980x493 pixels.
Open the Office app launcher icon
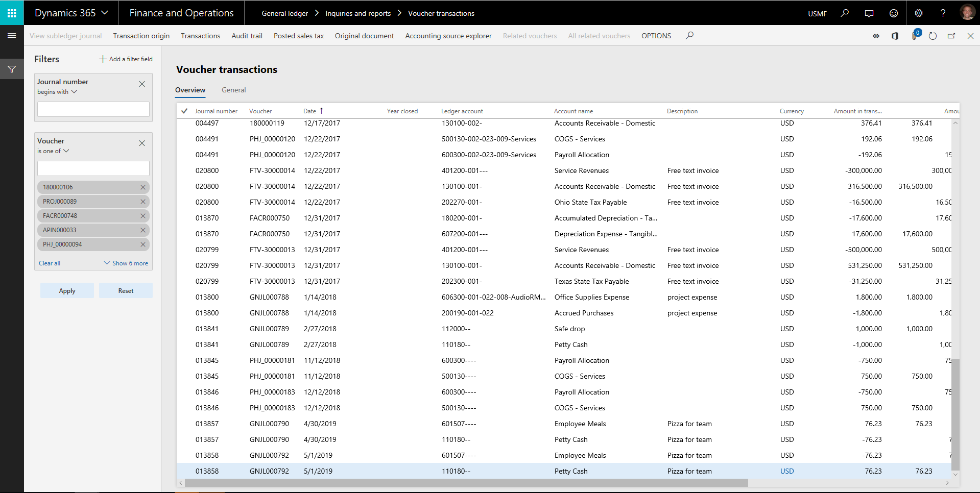click(x=11, y=12)
